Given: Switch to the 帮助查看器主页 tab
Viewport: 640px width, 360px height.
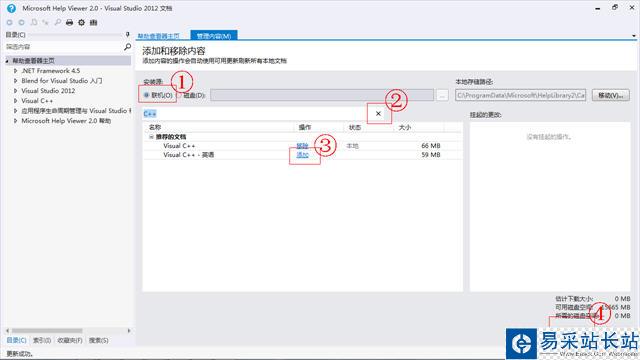Looking at the screenshot, I should point(158,36).
